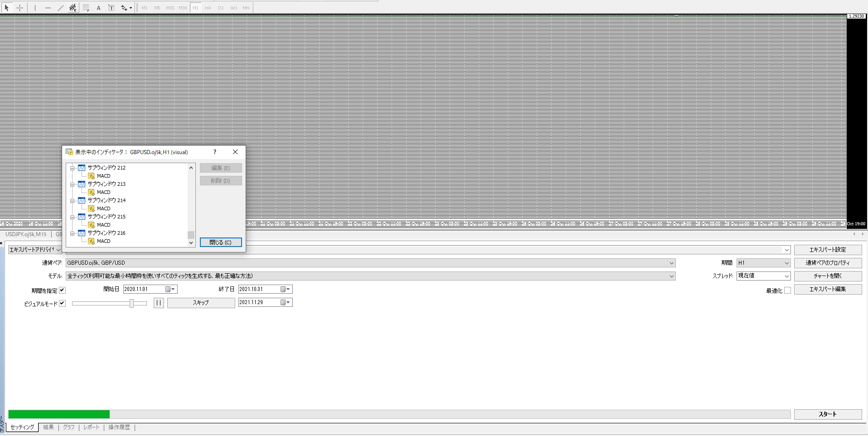
Task: Draw a vertical line tool
Action: 35,8
